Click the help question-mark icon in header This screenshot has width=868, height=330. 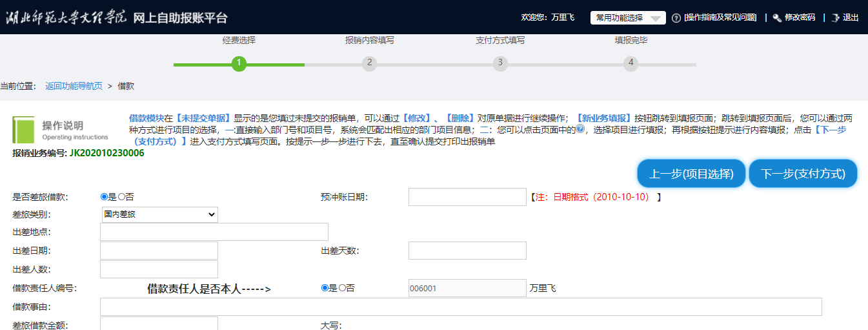676,17
